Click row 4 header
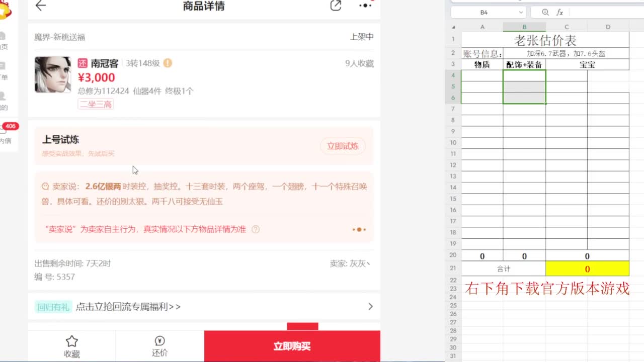The height and width of the screenshot is (362, 644). point(453,75)
